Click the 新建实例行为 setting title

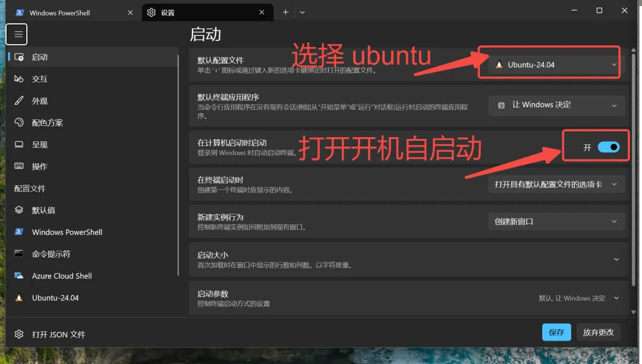tap(221, 217)
